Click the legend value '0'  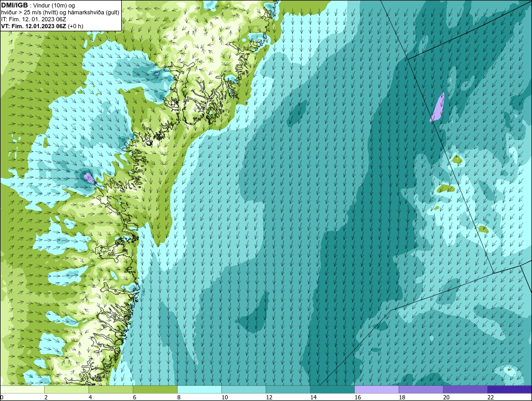click(x=2, y=397)
